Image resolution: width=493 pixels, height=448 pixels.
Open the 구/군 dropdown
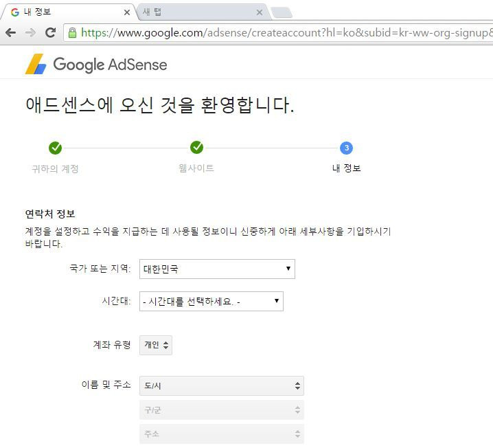pos(222,410)
